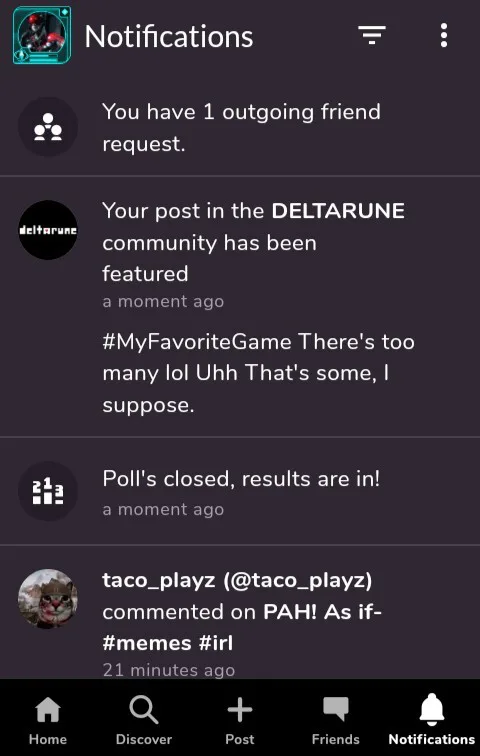Switch to the Friends tab
The height and width of the screenshot is (756, 480).
tap(335, 720)
